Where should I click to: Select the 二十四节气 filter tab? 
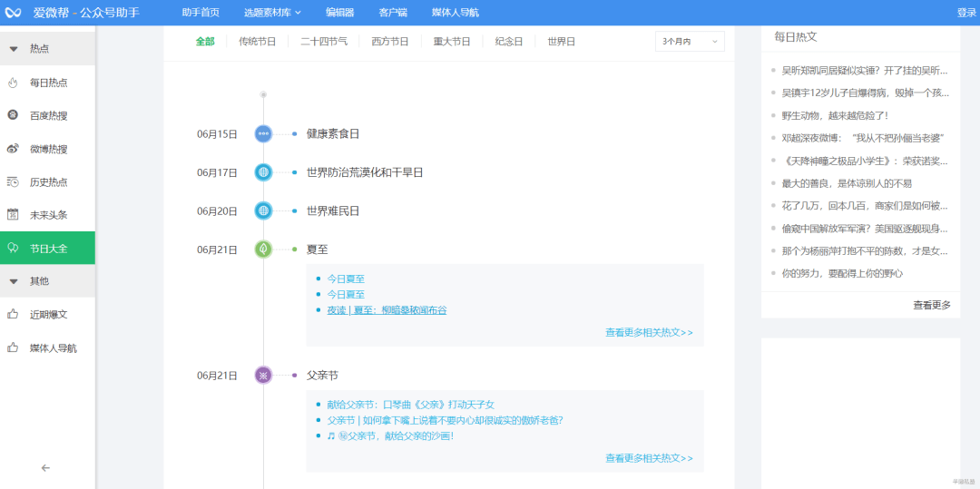pos(324,42)
